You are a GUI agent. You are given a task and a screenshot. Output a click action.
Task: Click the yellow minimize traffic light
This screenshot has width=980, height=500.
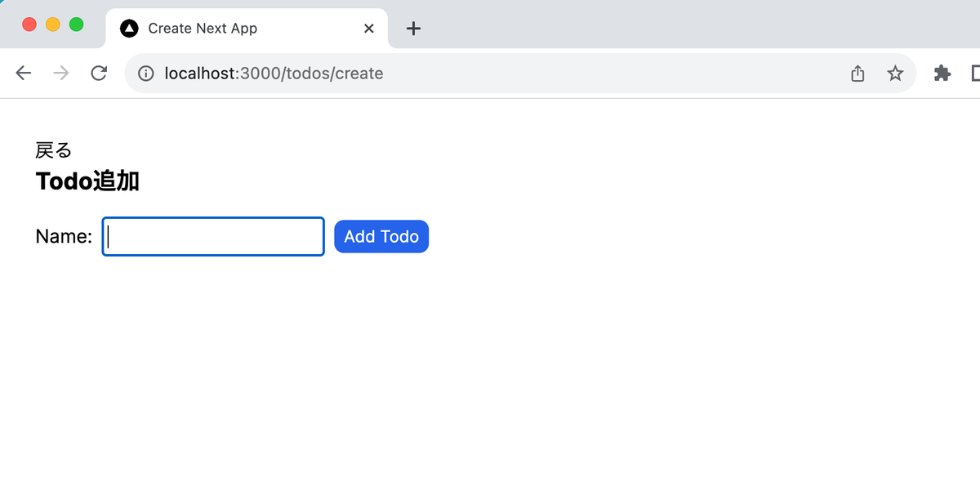point(52,25)
